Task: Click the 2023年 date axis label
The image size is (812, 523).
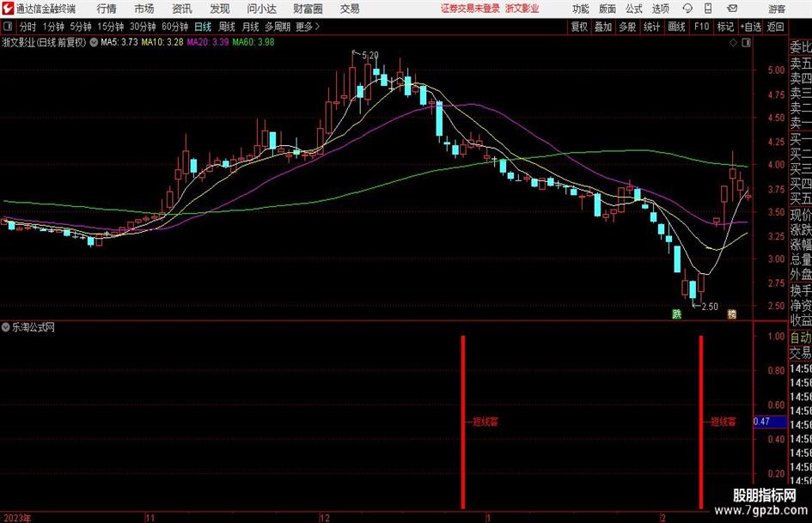Action: point(16,518)
